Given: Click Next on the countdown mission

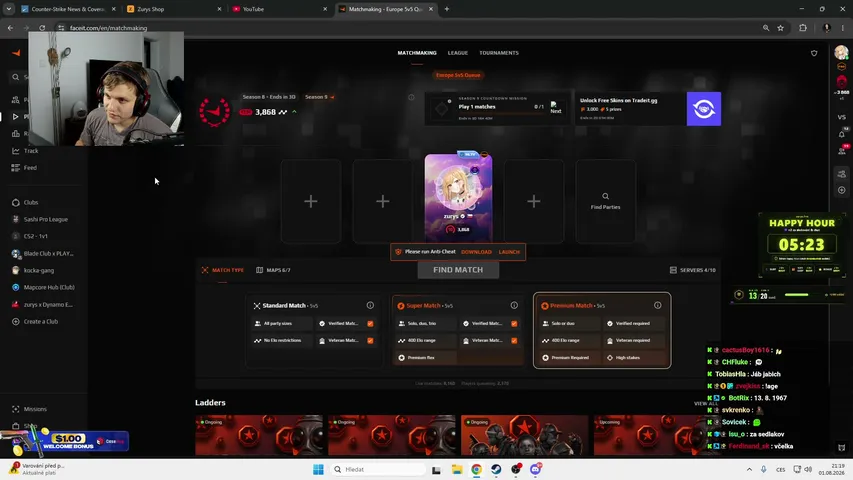Looking at the screenshot, I should tap(555, 107).
